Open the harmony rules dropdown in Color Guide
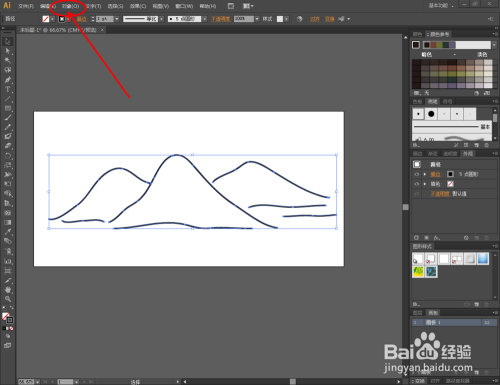 tap(494, 45)
